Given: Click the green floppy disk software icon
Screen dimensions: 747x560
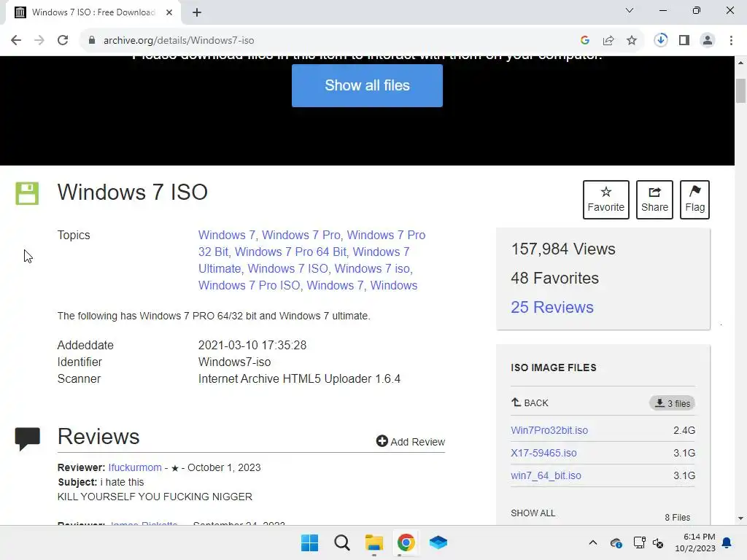Looking at the screenshot, I should tap(27, 193).
